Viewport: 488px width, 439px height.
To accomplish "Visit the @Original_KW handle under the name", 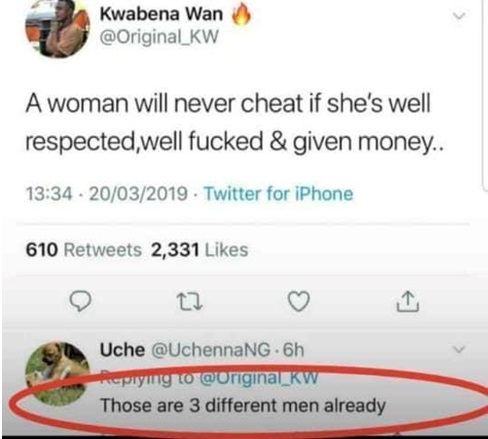I will click(159, 36).
